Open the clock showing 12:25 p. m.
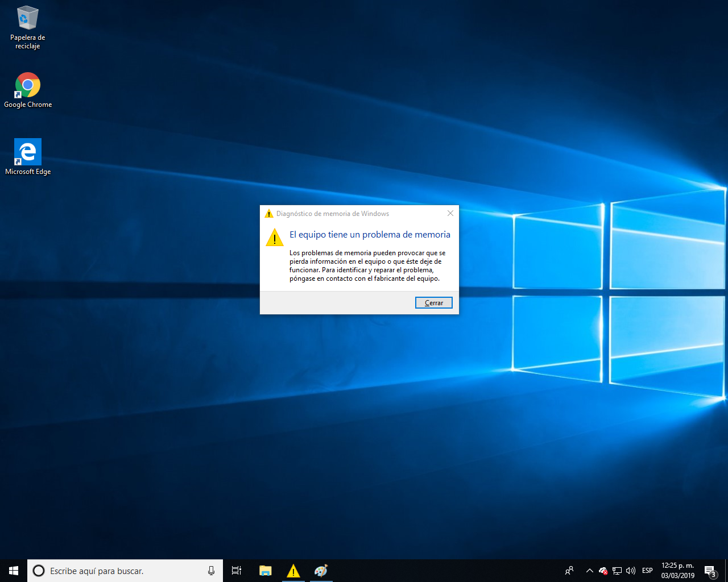The height and width of the screenshot is (582, 728). click(x=677, y=571)
